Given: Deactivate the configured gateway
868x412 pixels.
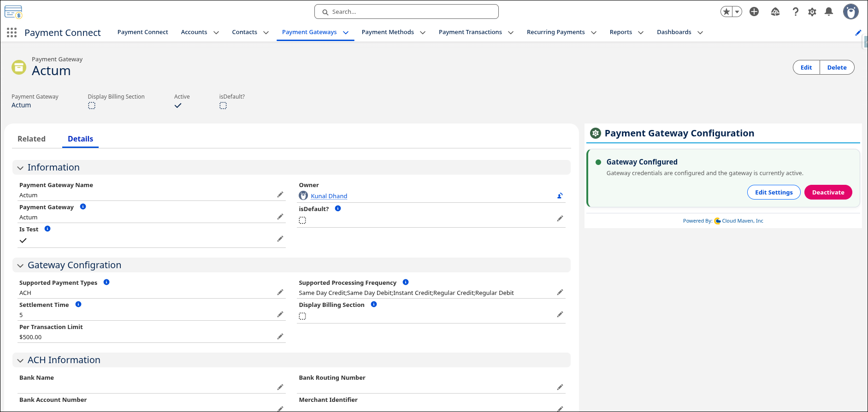Looking at the screenshot, I should point(828,192).
